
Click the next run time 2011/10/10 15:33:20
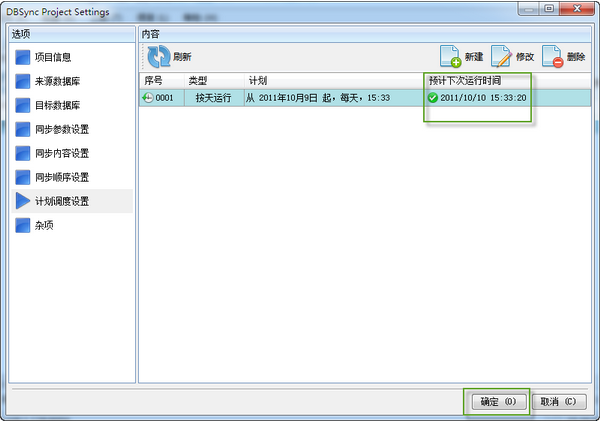pos(483,98)
